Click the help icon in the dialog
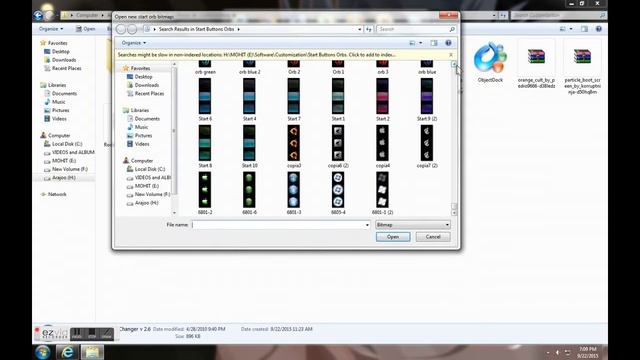Image resolution: width=640 pixels, height=360 pixels. 448,43
